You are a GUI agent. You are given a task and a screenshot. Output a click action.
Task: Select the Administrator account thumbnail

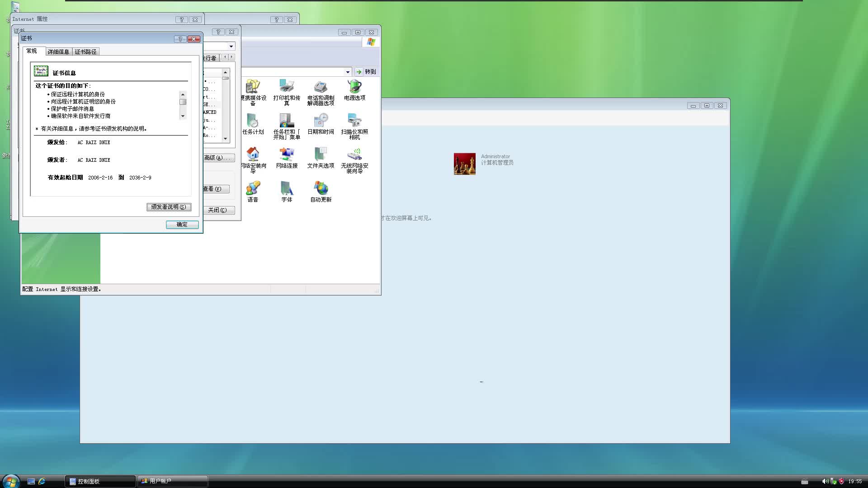tap(464, 164)
